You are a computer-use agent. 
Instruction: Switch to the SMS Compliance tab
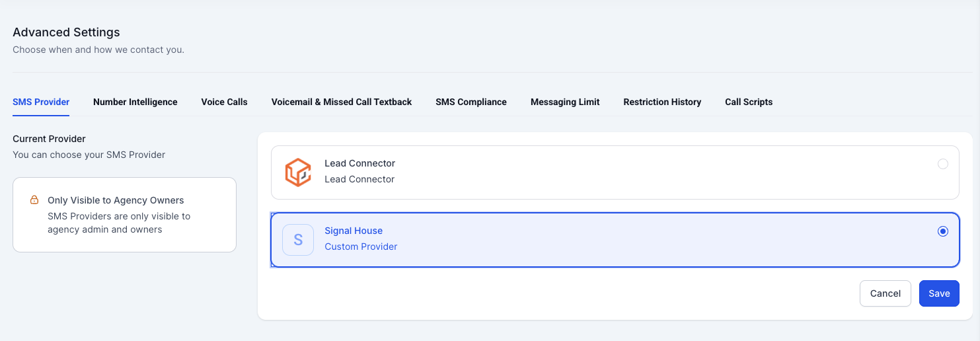[471, 102]
